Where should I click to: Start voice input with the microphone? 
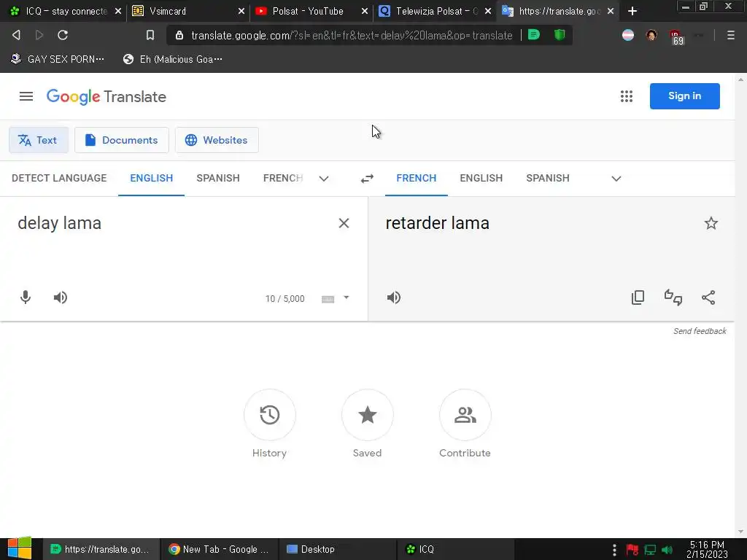(x=26, y=297)
